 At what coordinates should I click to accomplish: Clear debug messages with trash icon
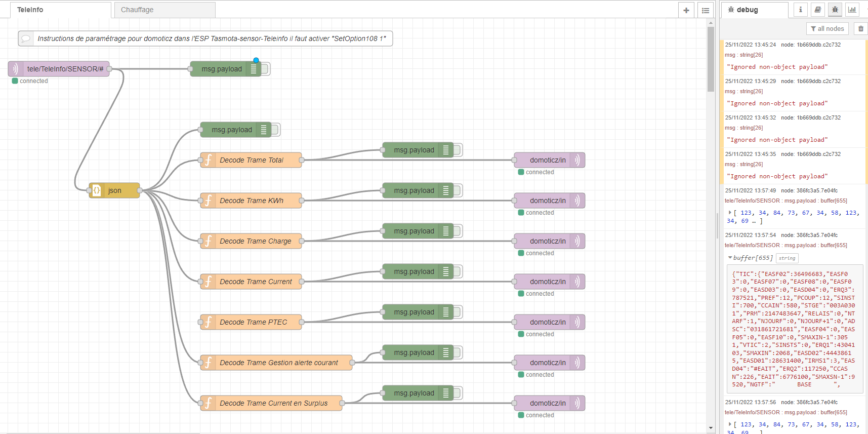click(x=860, y=29)
